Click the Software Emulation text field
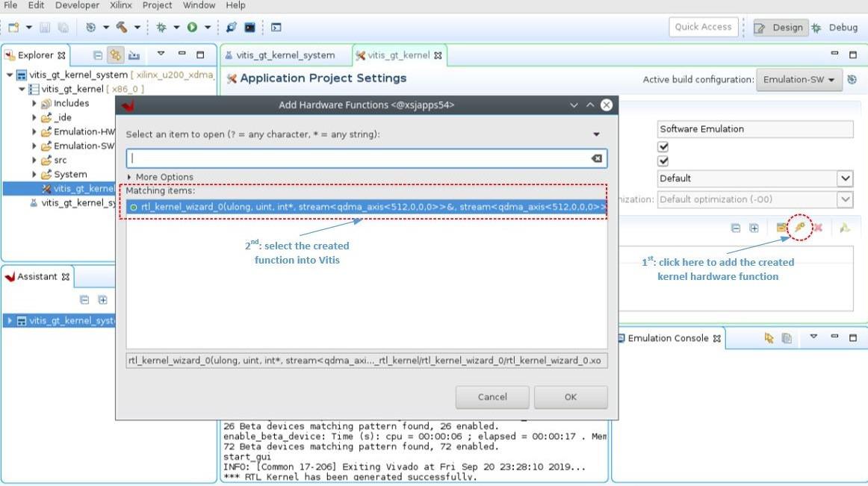This screenshot has width=868, height=486. pos(755,129)
